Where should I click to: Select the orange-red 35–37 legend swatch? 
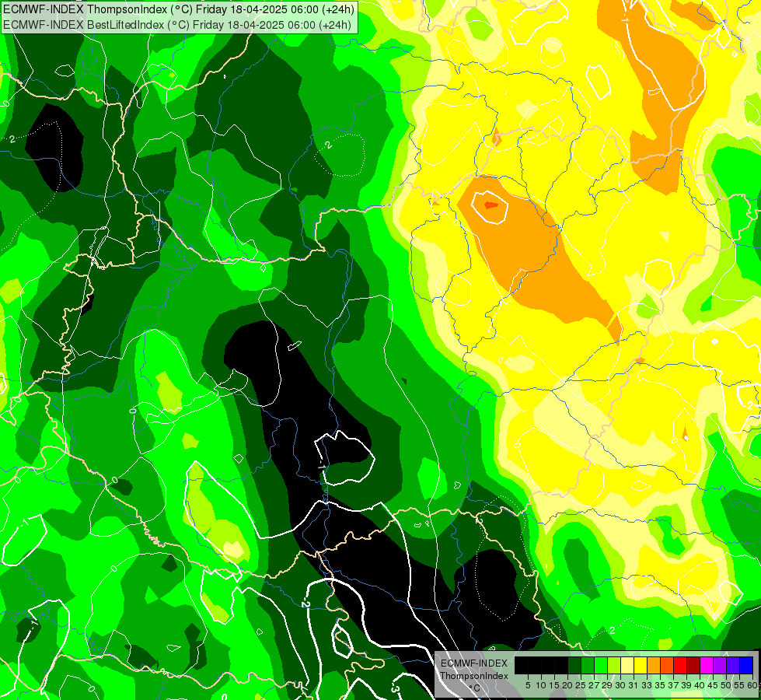coord(667,665)
